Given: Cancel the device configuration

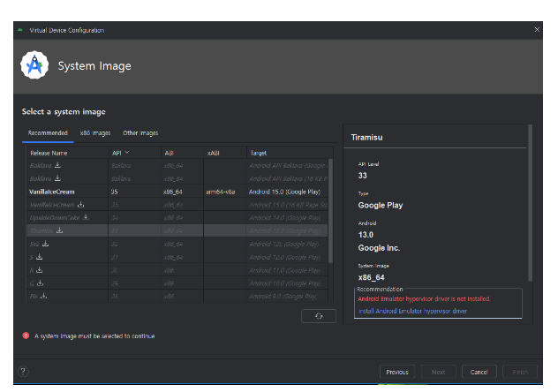Looking at the screenshot, I should (x=479, y=372).
